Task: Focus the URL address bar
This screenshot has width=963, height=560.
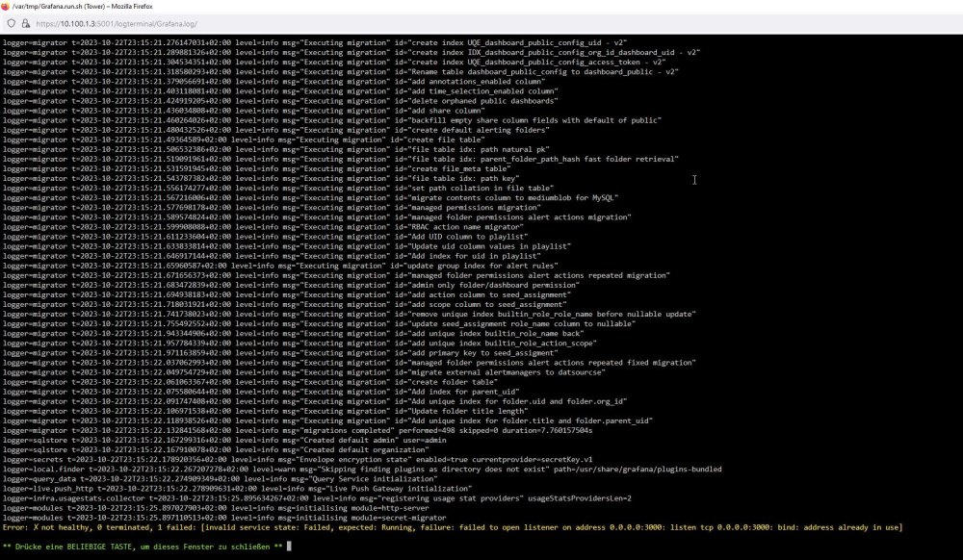Action: coord(117,24)
